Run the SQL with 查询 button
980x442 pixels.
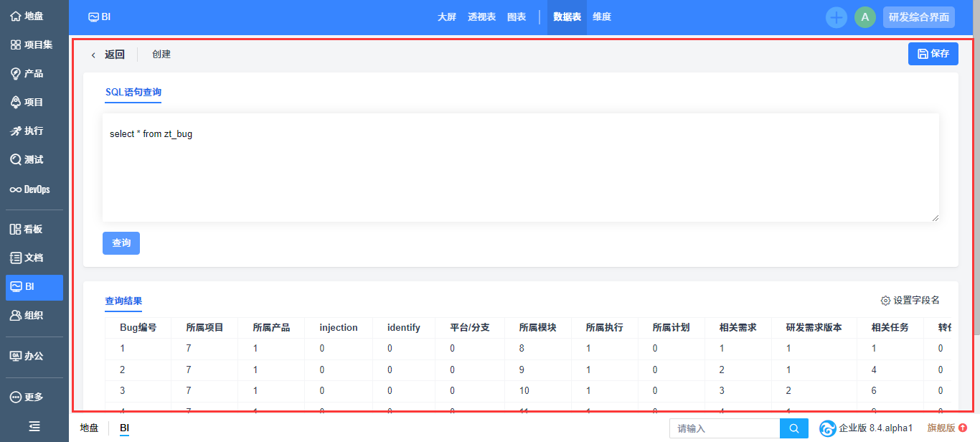click(x=121, y=243)
